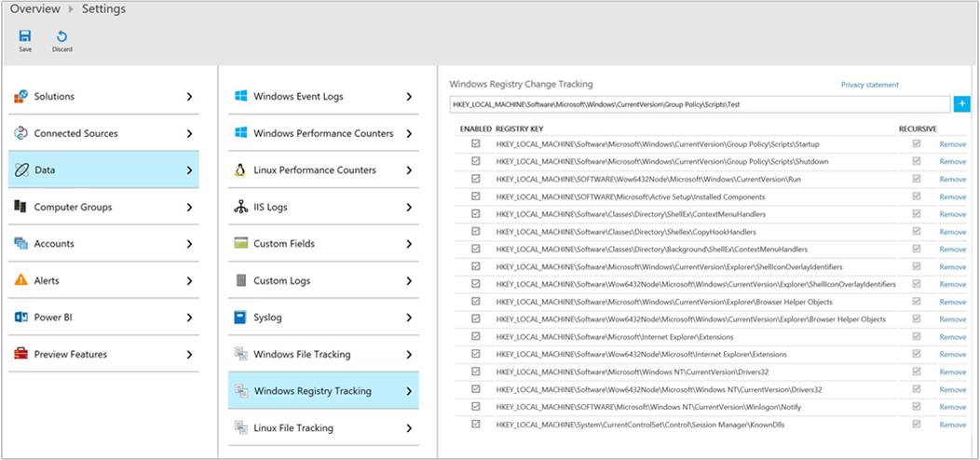The height and width of the screenshot is (460, 980).
Task: Toggle Enabled checkbox for Scripts\Shutdown key
Action: 476,160
